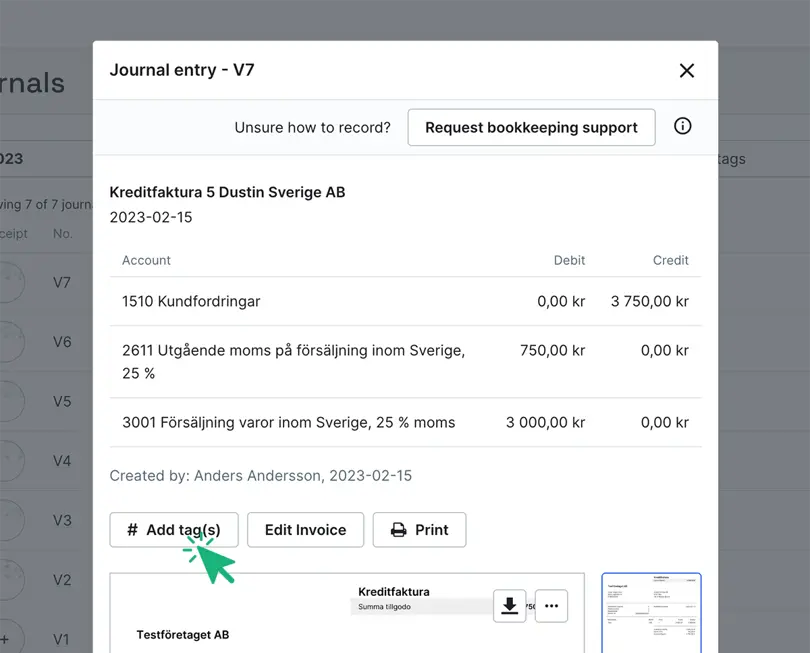Select journal V6 in background list

(x=62, y=342)
